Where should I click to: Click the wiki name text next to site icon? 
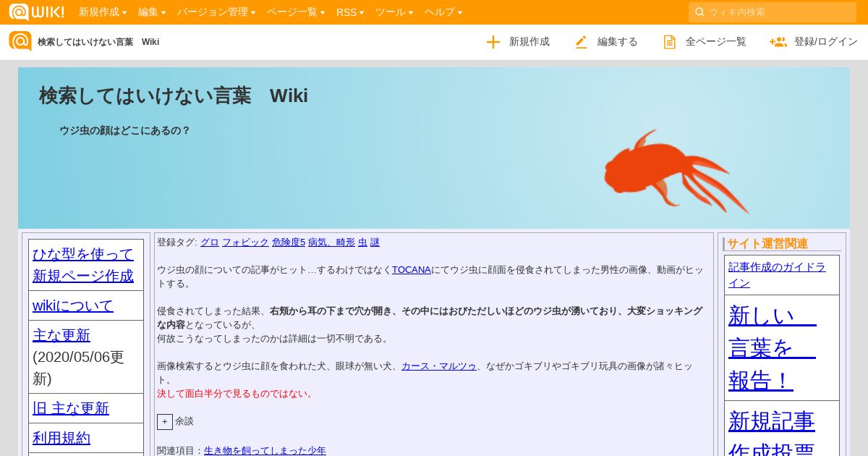(98, 42)
